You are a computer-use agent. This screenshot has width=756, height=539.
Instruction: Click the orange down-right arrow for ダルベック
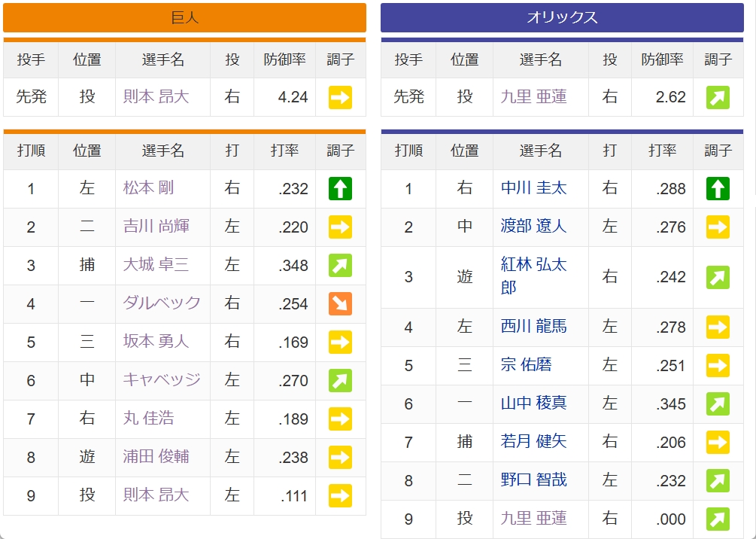tap(340, 303)
